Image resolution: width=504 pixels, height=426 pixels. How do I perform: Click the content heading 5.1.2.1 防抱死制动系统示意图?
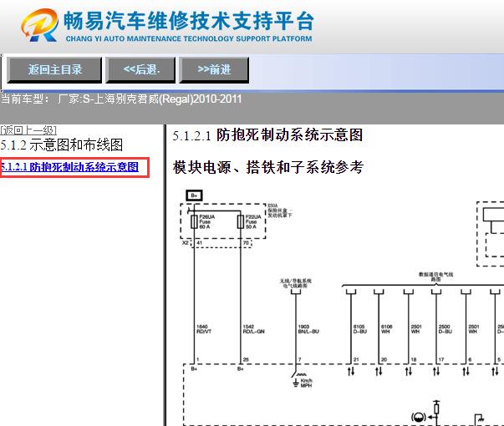267,135
